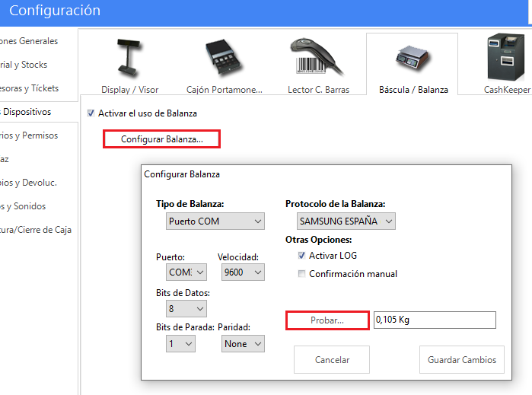Viewport: 532px width, 395px height.
Task: Choose the Lector C. Barras scanner icon
Action: pos(319,57)
